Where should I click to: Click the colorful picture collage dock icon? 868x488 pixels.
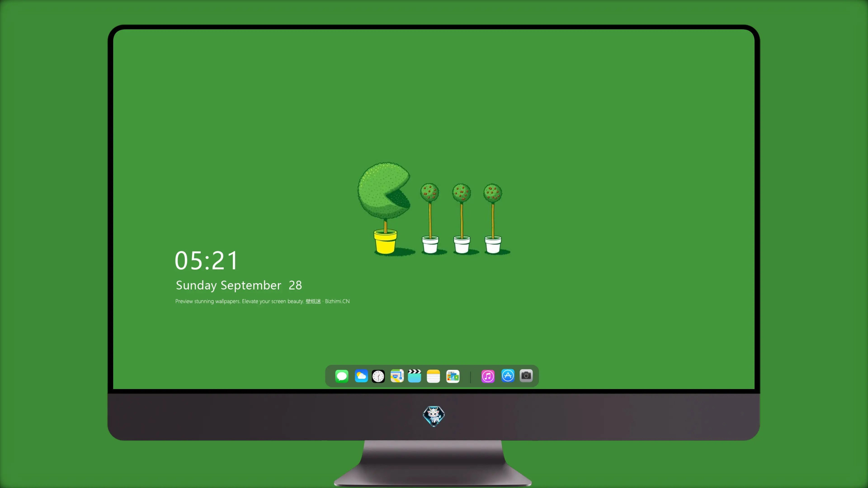(453, 376)
